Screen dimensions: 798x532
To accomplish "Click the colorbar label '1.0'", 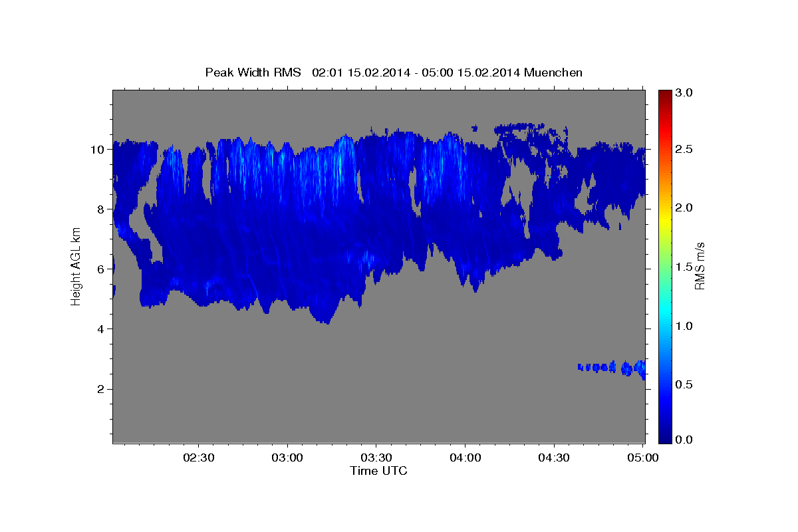I will click(x=684, y=326).
